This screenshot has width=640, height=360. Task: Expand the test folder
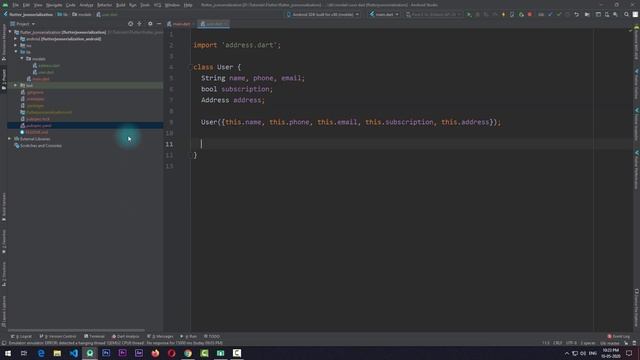coord(16,85)
